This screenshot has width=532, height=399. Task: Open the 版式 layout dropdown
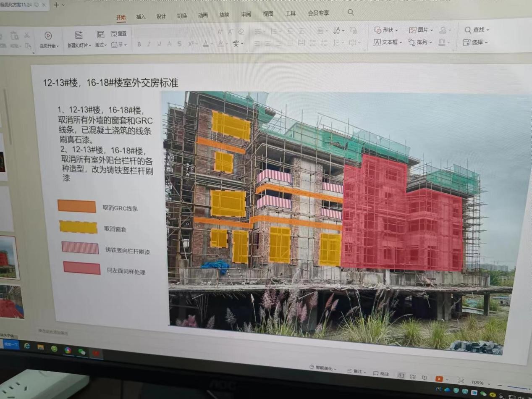[101, 45]
